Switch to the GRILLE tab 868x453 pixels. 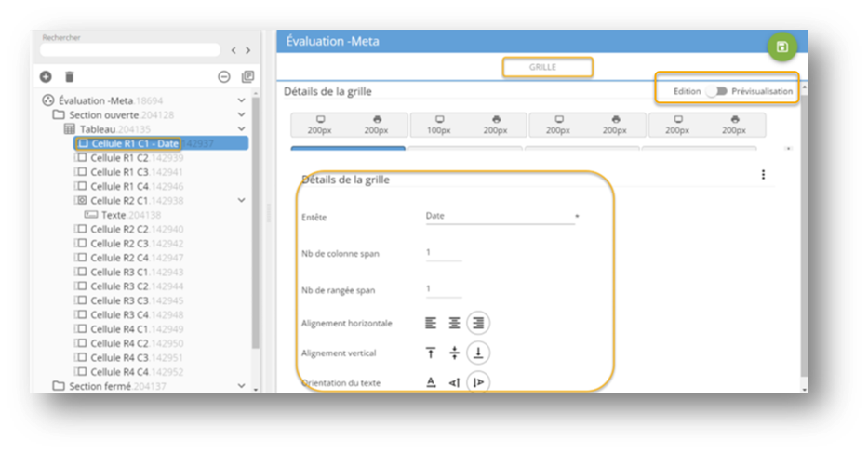pyautogui.click(x=547, y=67)
